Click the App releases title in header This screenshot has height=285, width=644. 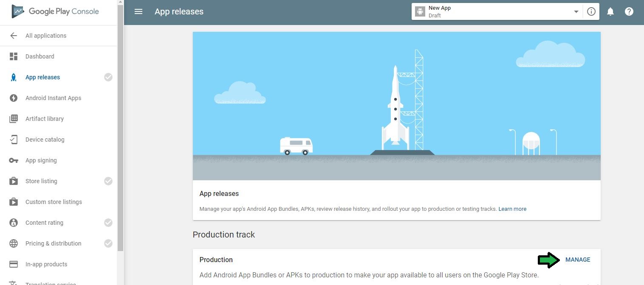click(179, 11)
